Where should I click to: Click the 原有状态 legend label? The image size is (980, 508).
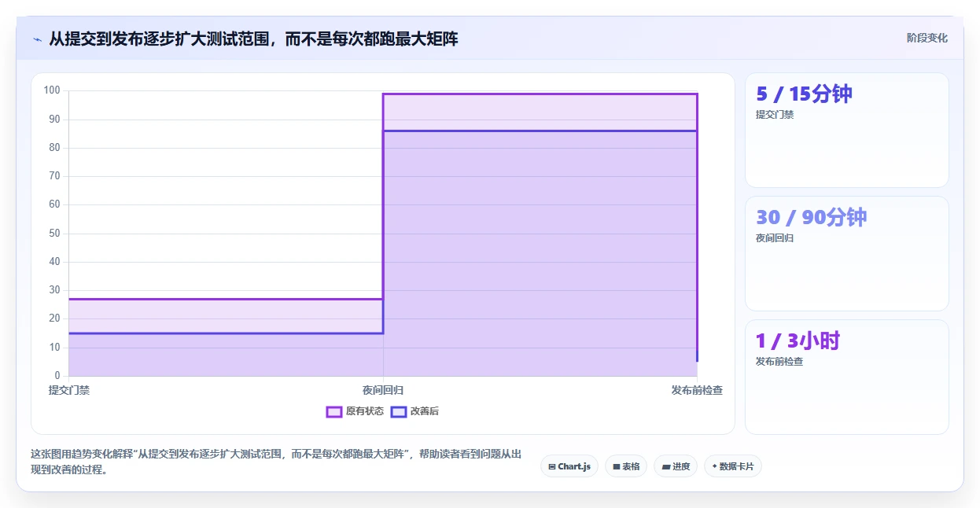(x=365, y=411)
